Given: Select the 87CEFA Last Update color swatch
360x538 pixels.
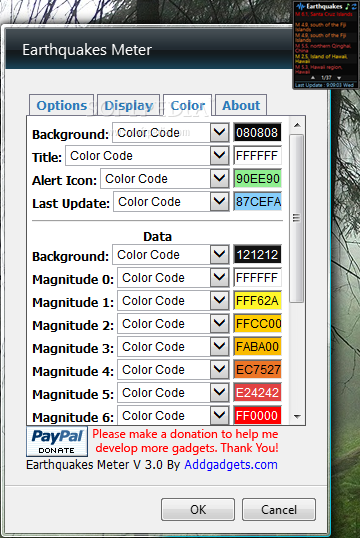Looking at the screenshot, I should 257,202.
